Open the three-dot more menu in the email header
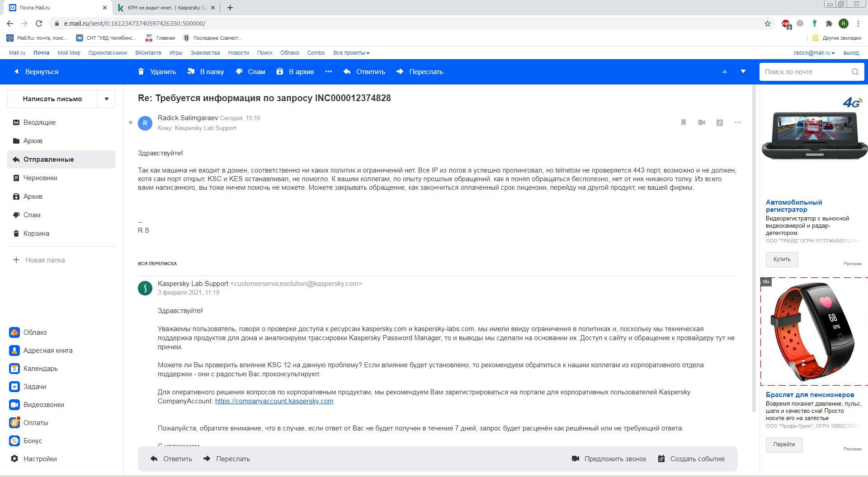 [738, 122]
